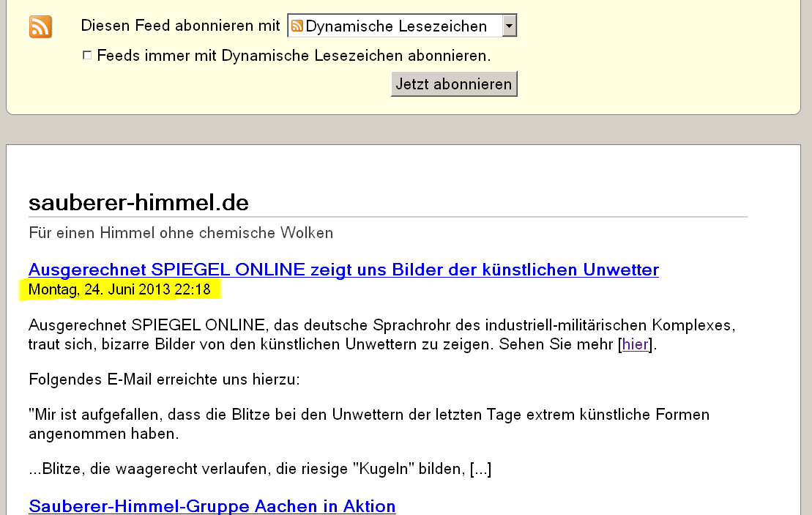Click the 'Folgendes E-Mail erreichte uns hierzu' line
Image resolution: width=812 pixels, height=515 pixels.
pos(164,379)
